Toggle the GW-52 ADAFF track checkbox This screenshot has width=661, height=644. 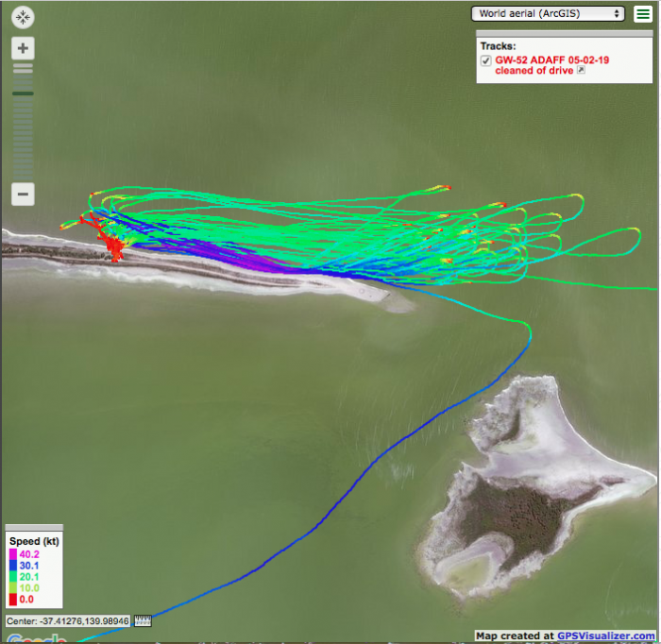pos(486,59)
